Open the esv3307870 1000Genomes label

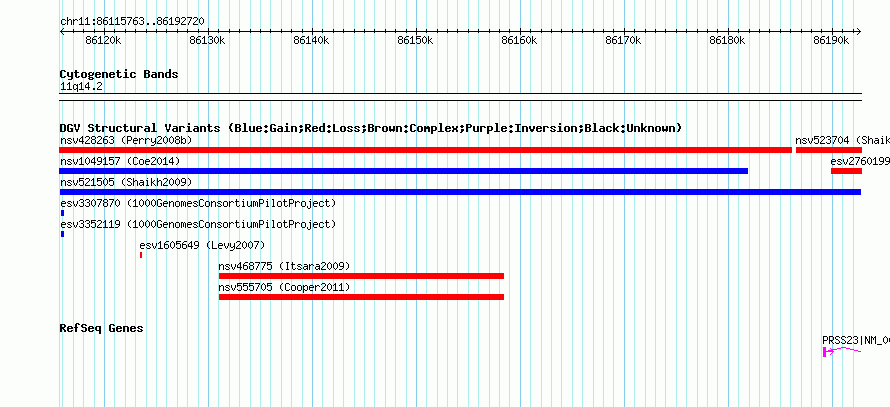(x=198, y=203)
